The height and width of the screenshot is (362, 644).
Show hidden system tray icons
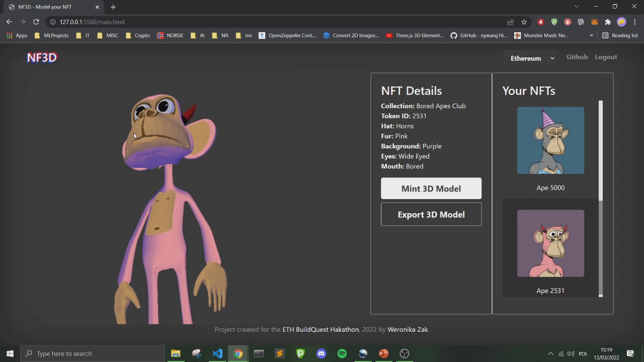tap(550, 353)
